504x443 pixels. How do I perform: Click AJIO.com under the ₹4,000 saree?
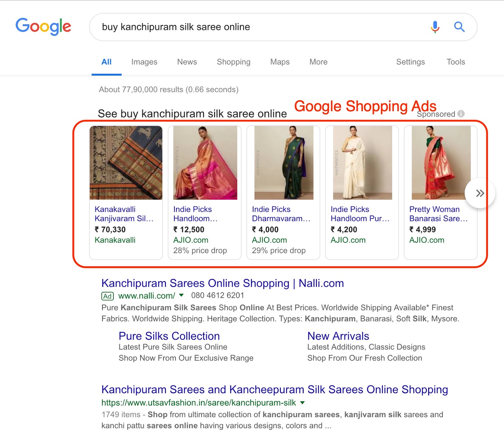click(x=270, y=240)
